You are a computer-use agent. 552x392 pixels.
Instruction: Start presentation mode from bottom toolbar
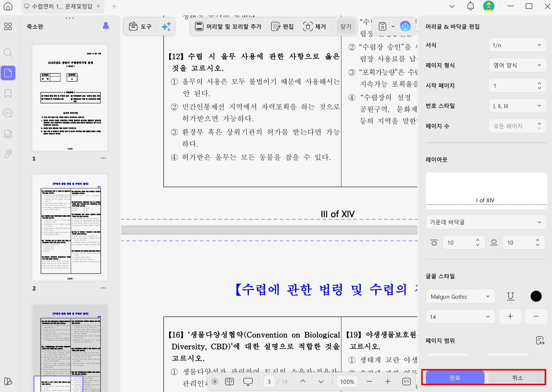(248, 382)
